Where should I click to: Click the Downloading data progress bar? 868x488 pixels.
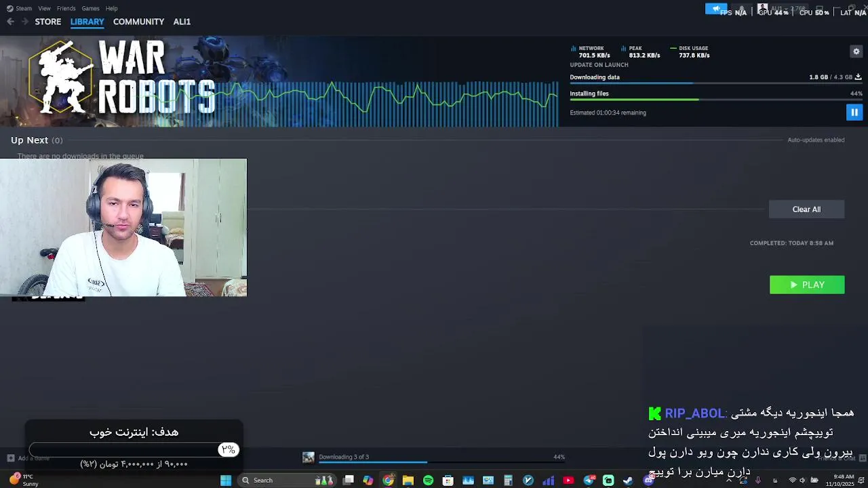[716, 83]
